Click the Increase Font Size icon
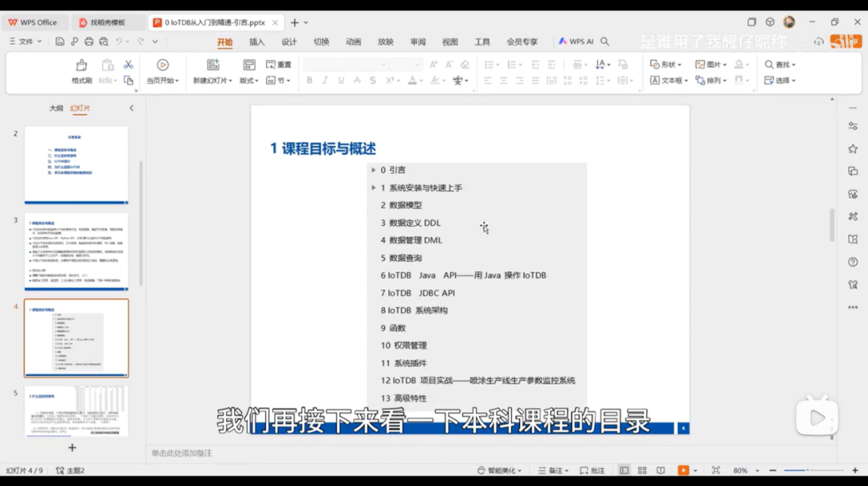The width and height of the screenshot is (868, 486). click(x=433, y=65)
